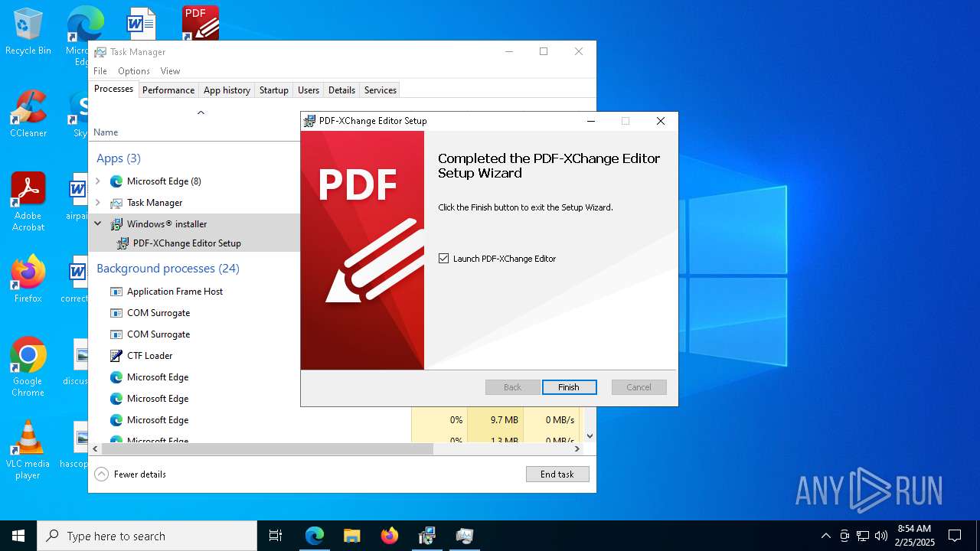
Task: Switch to Performance tab
Action: [168, 90]
